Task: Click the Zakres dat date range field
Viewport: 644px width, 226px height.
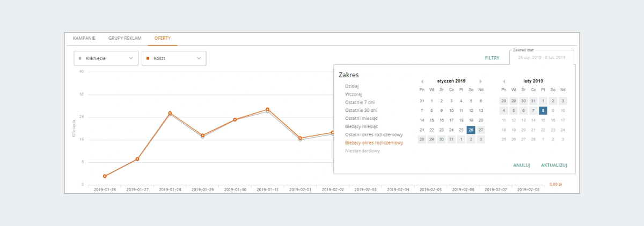Action: pos(541,57)
